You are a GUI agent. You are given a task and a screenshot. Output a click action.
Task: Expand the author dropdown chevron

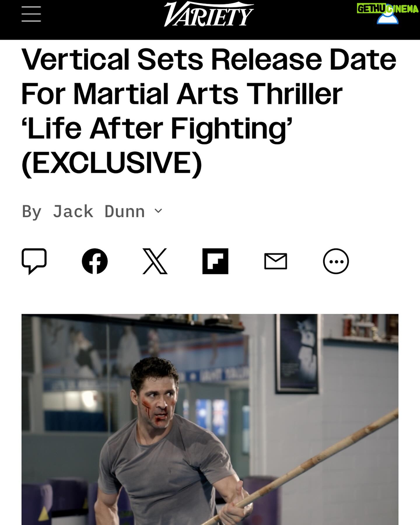pos(158,211)
